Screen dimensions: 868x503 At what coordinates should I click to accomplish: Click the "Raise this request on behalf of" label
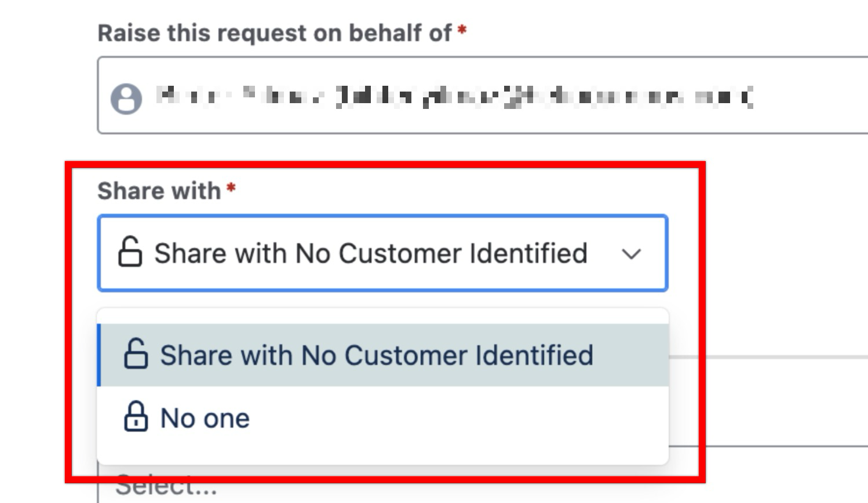pos(275,33)
